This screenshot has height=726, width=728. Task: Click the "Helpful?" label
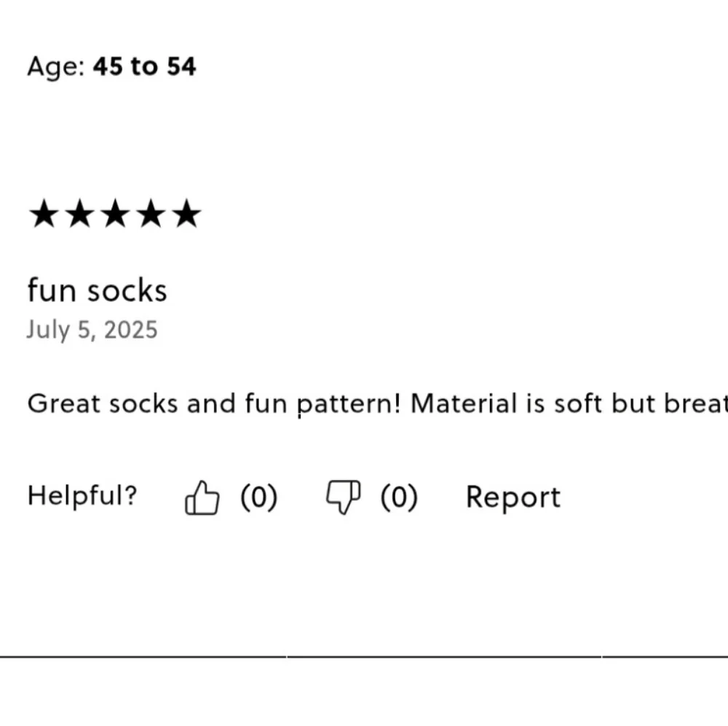(x=83, y=495)
